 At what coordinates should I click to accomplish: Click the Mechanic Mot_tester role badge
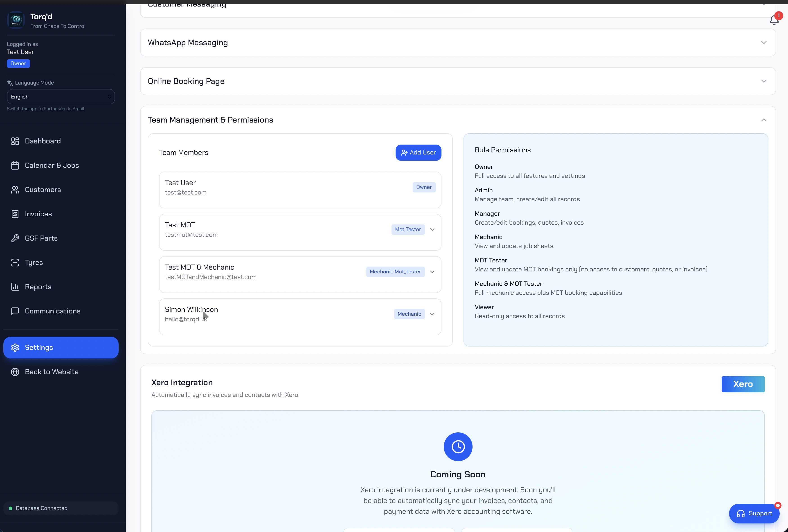point(395,272)
